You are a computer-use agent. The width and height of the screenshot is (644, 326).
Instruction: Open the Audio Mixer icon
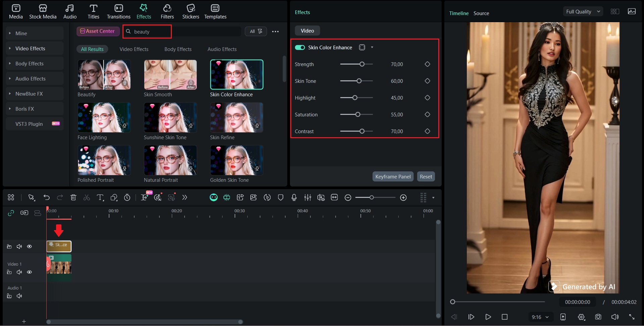tap(308, 198)
